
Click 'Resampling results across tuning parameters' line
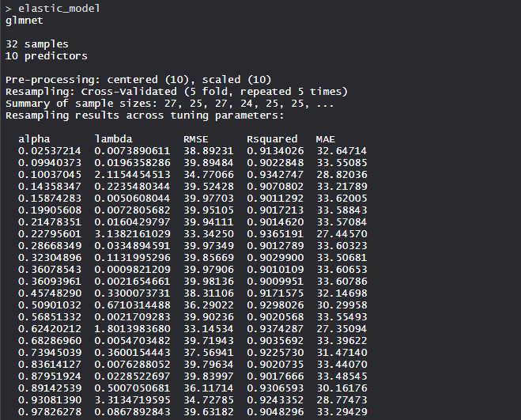tap(145, 115)
